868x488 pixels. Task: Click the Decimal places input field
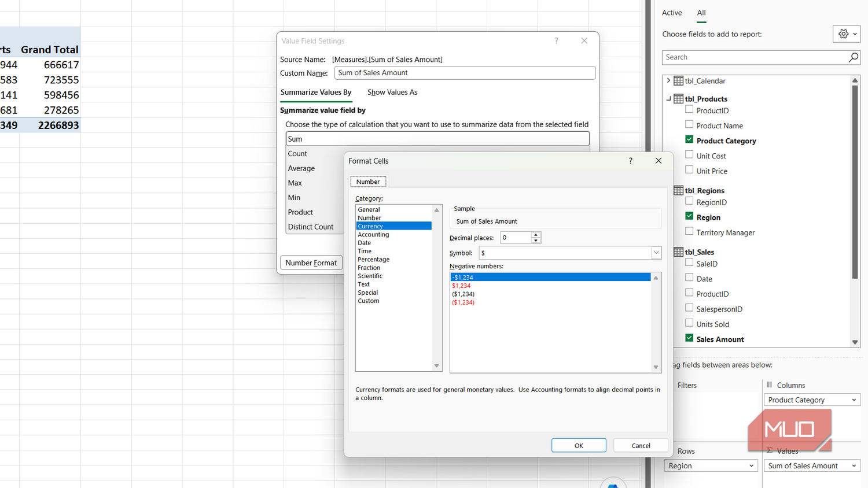(x=516, y=238)
